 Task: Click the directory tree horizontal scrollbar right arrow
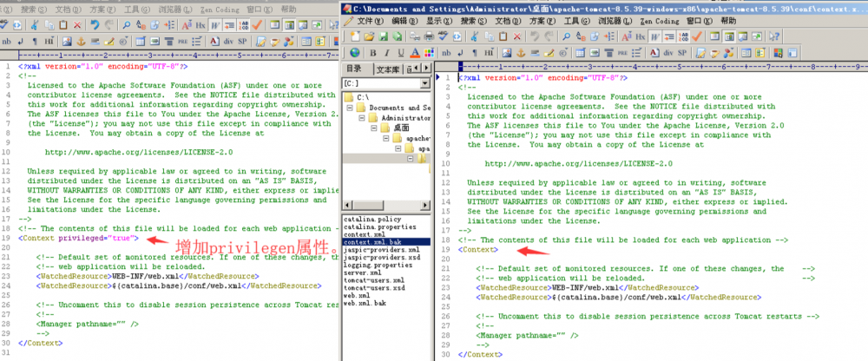click(x=425, y=204)
